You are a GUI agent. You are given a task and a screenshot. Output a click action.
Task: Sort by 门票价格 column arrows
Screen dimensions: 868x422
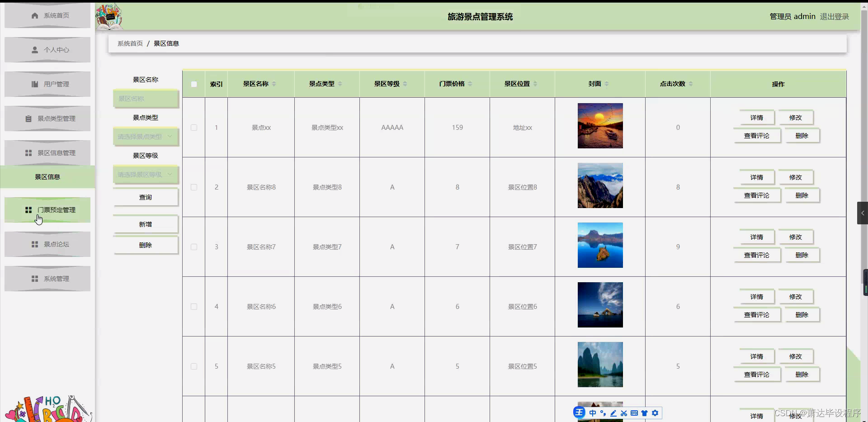click(470, 84)
